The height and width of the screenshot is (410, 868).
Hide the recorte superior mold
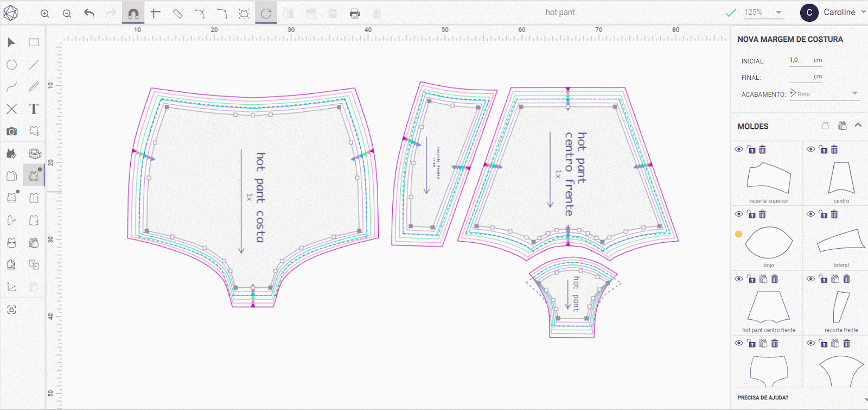pos(739,149)
